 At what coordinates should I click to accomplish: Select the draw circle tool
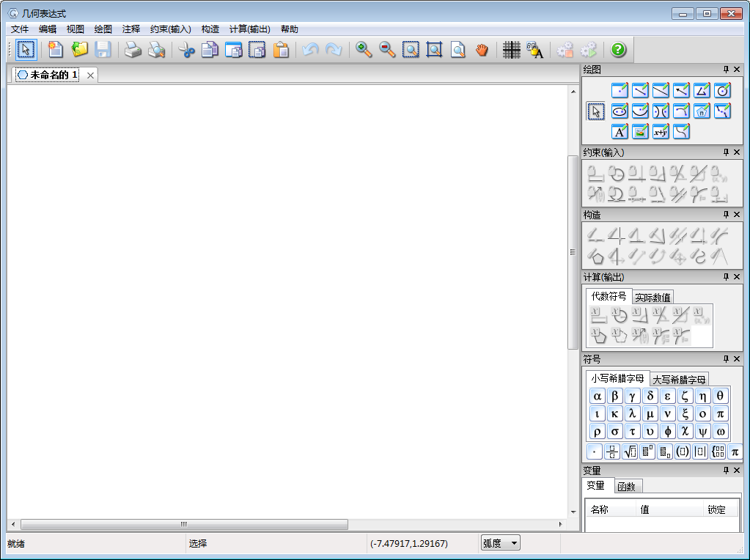(722, 90)
